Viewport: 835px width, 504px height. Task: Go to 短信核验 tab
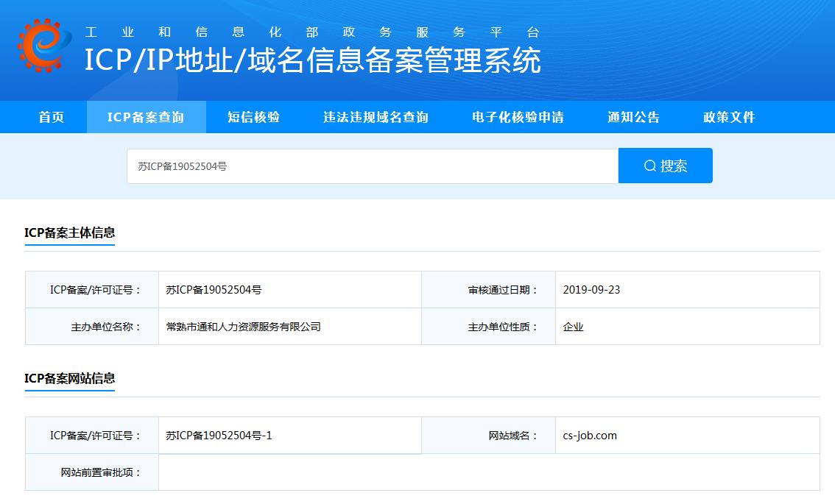click(x=253, y=117)
